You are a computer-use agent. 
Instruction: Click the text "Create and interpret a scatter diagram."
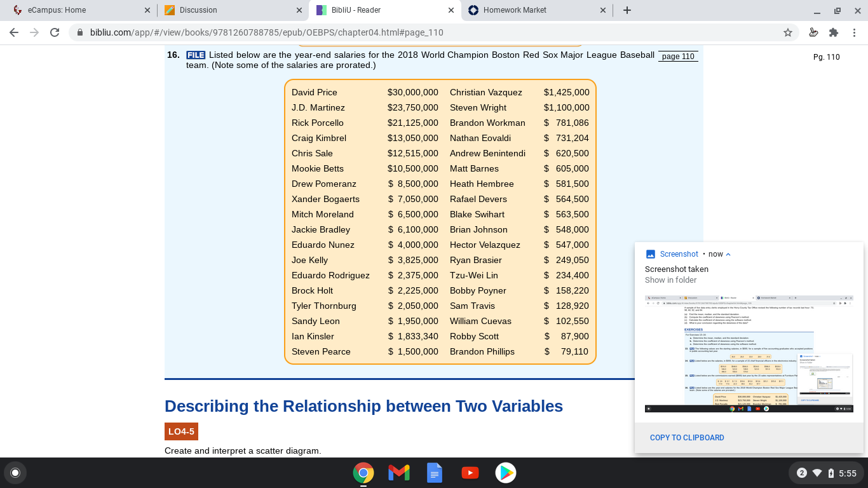click(x=243, y=451)
